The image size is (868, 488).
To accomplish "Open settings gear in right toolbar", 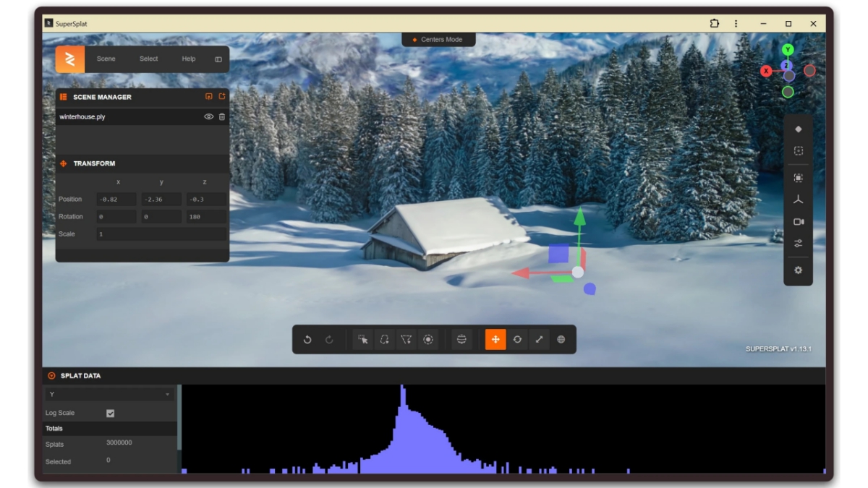I will (x=799, y=270).
